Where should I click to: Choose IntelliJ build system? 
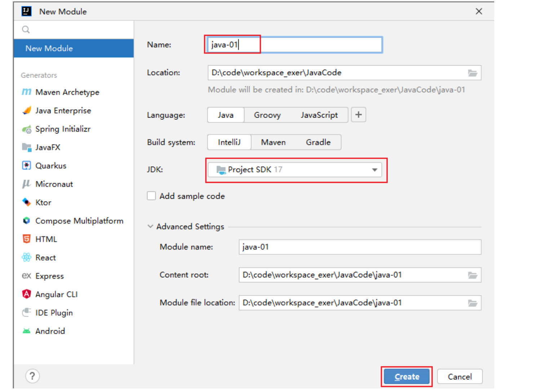229,142
